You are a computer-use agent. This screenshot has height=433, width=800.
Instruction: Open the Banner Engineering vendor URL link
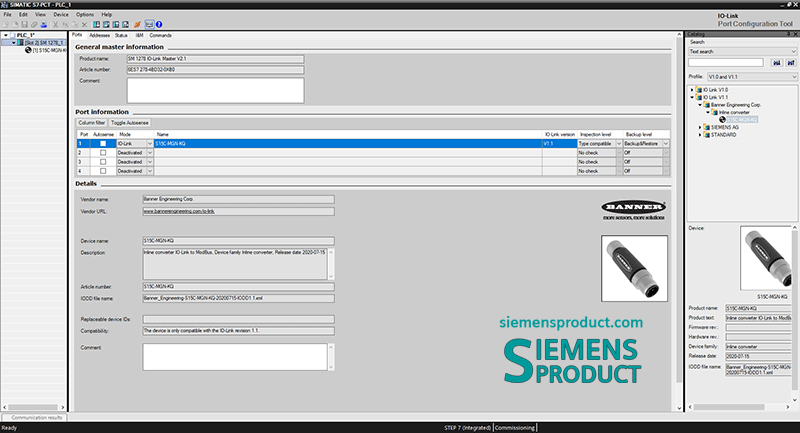pos(179,211)
